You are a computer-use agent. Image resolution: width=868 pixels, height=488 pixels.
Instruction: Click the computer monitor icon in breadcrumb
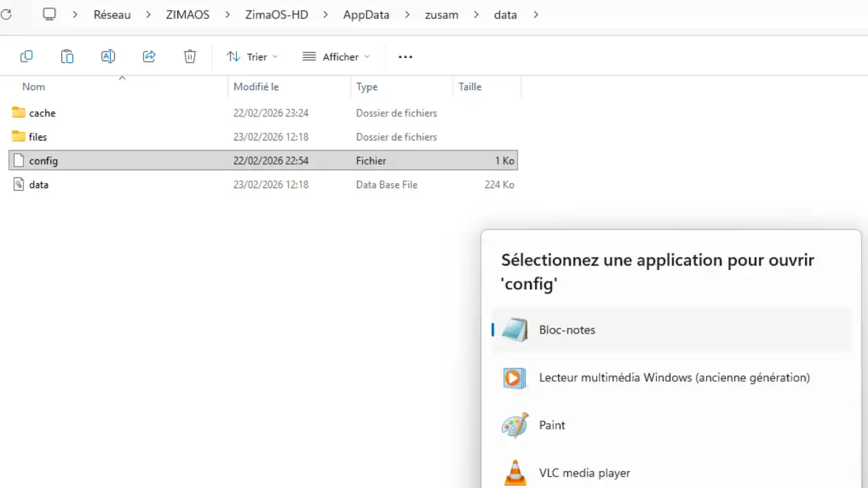pyautogui.click(x=50, y=15)
